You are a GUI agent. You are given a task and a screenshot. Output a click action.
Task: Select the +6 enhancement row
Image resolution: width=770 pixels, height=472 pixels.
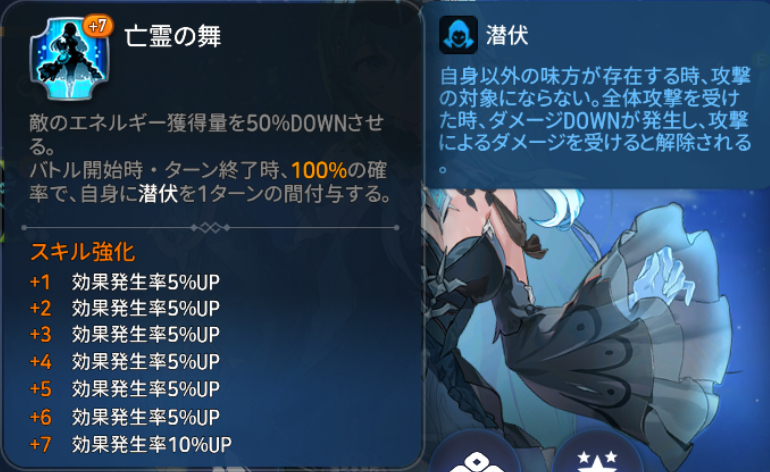pos(125,417)
